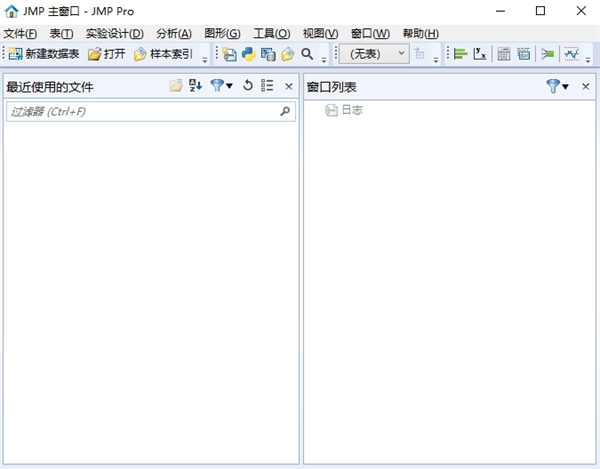This screenshot has height=469, width=600.
Task: Click the Tabulate table icon
Action: [x=504, y=54]
